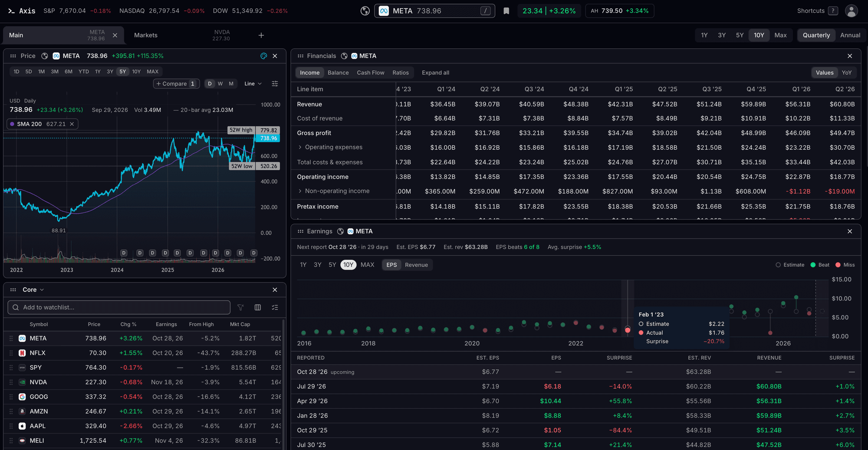Viewport: 868px width, 450px height.
Task: Open the watchlist list options icon
Action: 275,307
